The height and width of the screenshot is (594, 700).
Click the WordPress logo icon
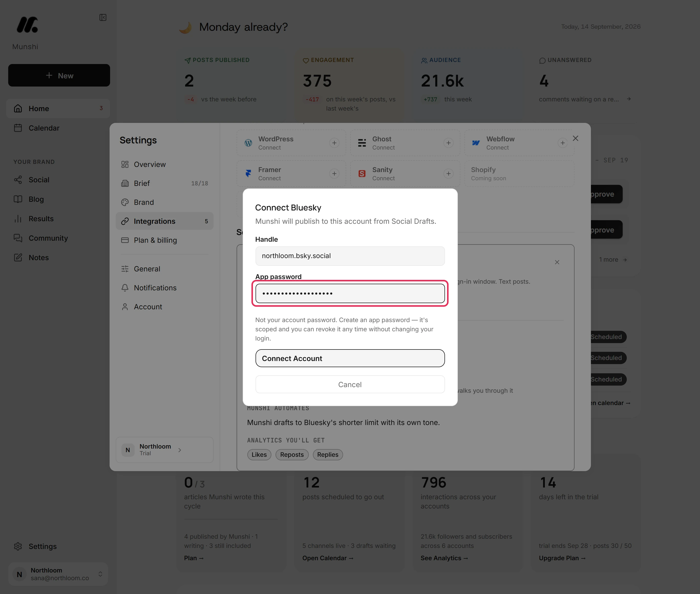coord(249,143)
